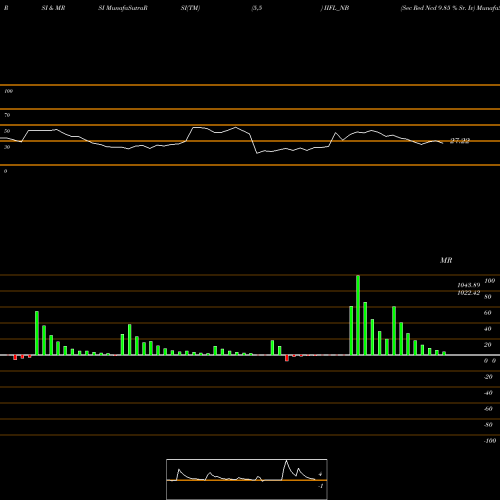Click the 30 level label on RSI axis
The height and width of the screenshot is (500, 500).
7,147
